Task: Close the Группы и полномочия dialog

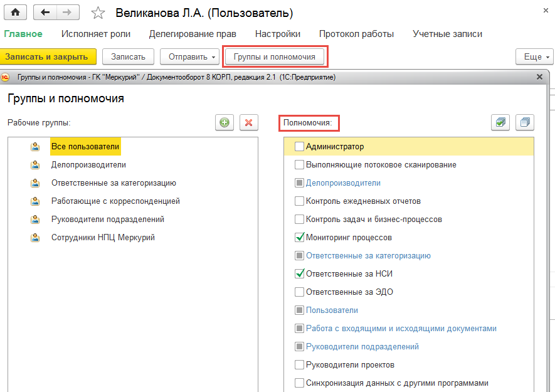Action: pyautogui.click(x=539, y=77)
